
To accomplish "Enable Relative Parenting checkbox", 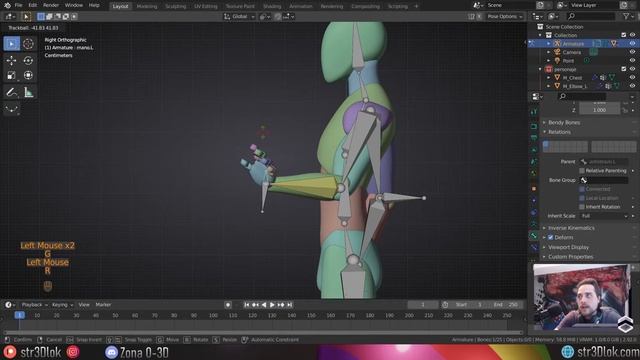I will coord(582,171).
